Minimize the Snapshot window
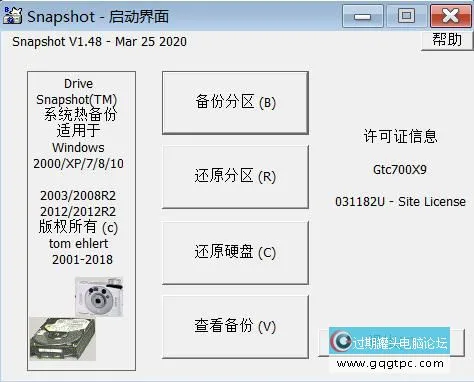The image size is (474, 382). tap(363, 16)
